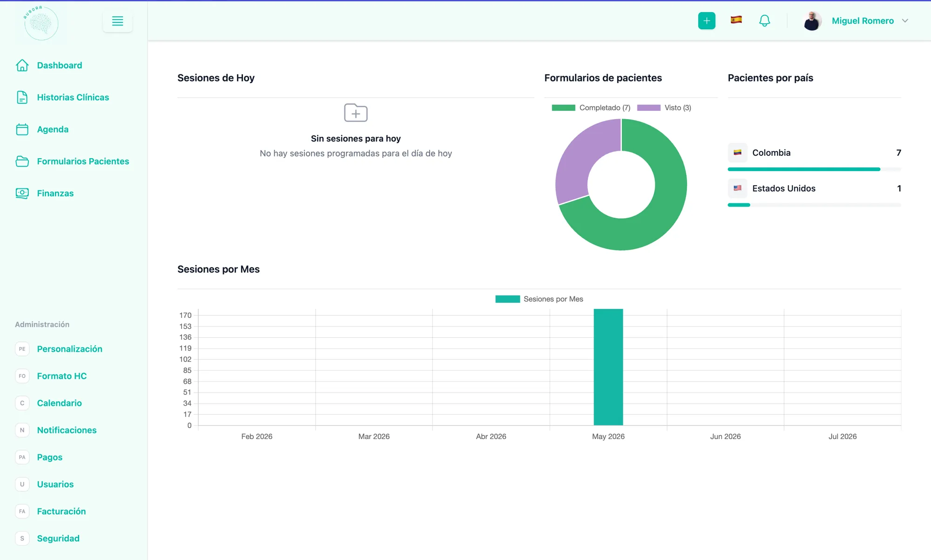The image size is (931, 560).
Task: Open Calendario administration settings
Action: point(60,403)
